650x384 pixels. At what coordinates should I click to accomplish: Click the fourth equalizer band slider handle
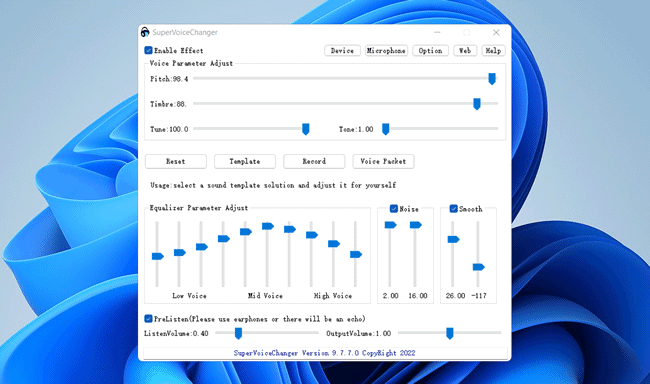224,238
